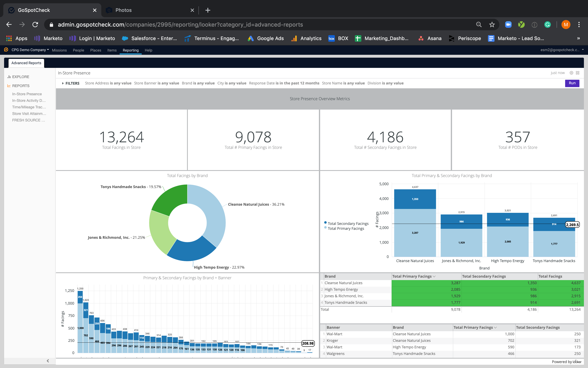Click the zoom magnifier icon in address bar
The height and width of the screenshot is (368, 588).
click(x=479, y=25)
